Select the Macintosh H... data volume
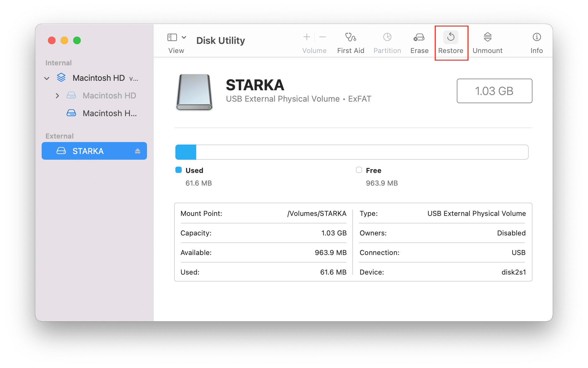This screenshot has height=368, width=588. tap(94, 113)
